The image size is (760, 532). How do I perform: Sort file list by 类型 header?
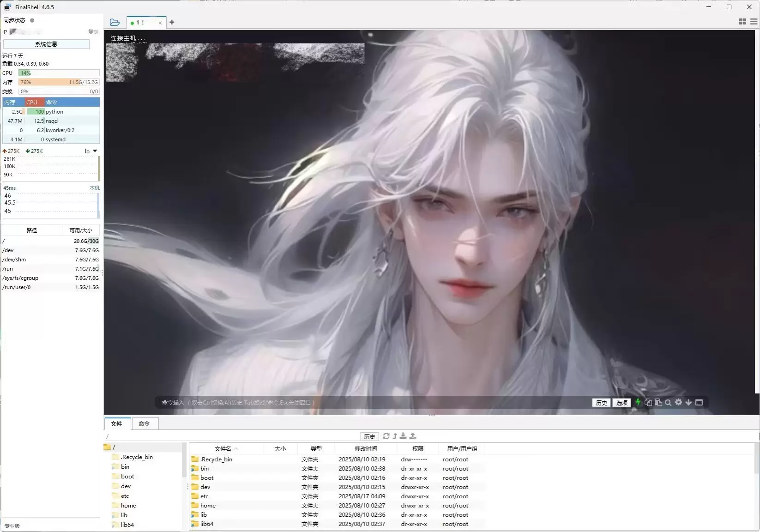[x=316, y=448]
